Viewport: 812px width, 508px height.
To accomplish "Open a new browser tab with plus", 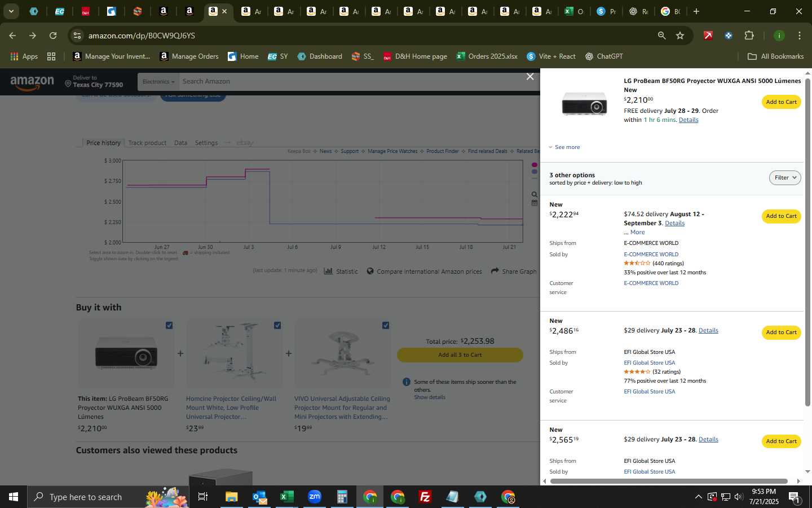I will 696,11.
